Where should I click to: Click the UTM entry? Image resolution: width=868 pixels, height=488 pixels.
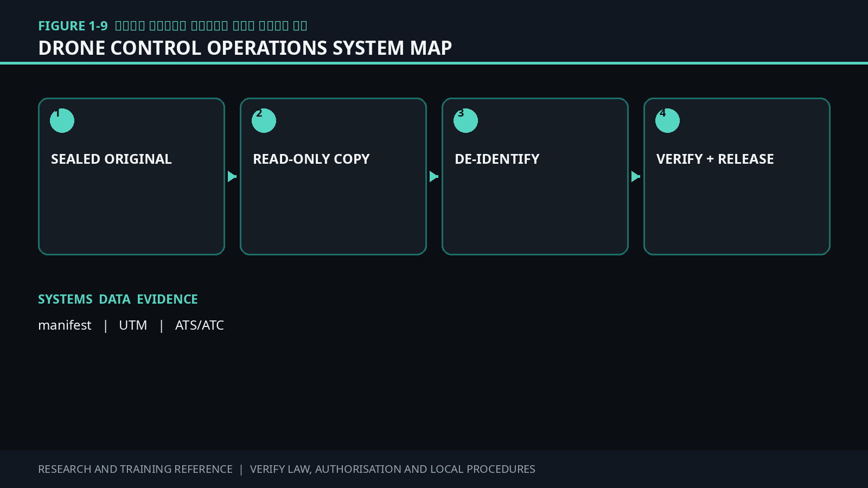(x=133, y=325)
